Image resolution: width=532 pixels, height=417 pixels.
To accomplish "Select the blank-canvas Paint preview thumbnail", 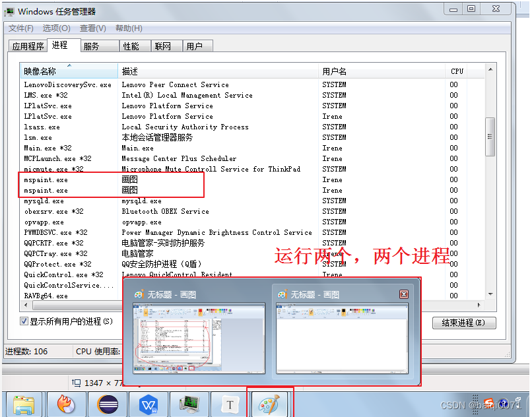I will click(x=342, y=338).
